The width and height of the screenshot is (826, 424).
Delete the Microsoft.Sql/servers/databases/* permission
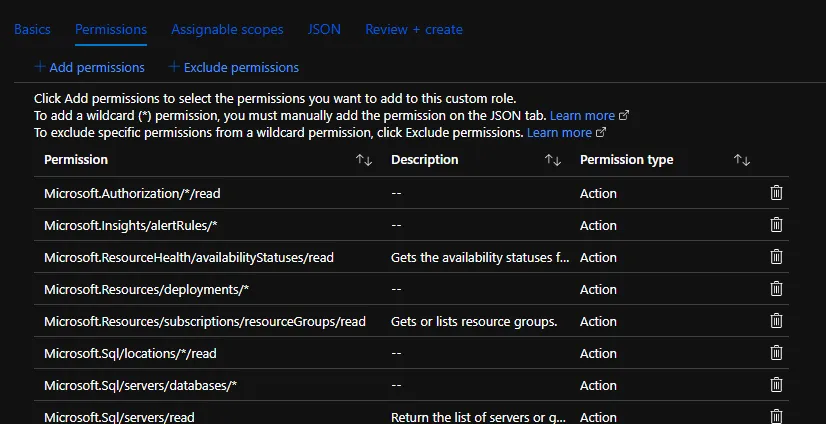[x=776, y=385]
